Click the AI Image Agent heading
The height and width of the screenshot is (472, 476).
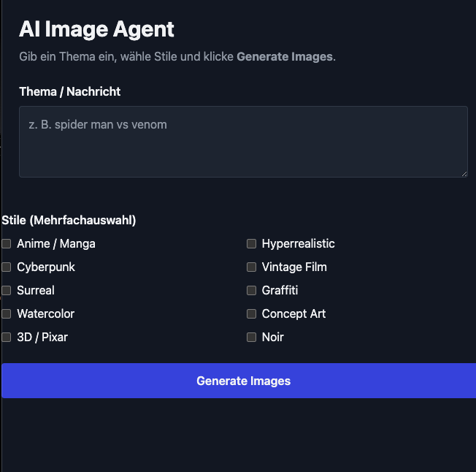click(96, 29)
